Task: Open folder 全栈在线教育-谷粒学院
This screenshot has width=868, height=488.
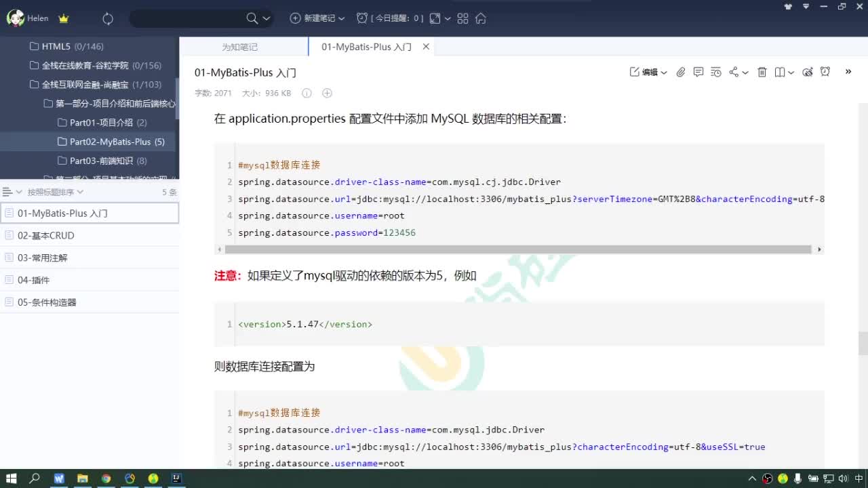Action: (x=96, y=66)
